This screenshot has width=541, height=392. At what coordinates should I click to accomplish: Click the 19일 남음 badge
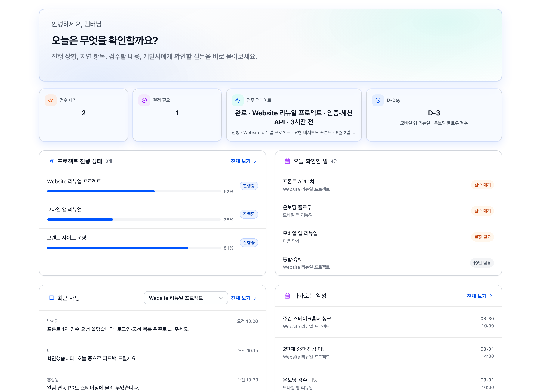[x=482, y=263]
